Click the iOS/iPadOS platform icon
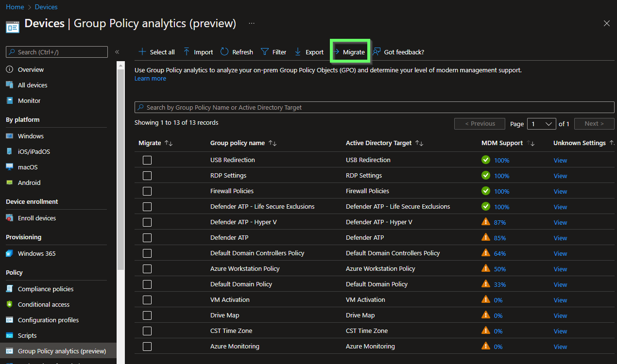This screenshot has width=617, height=364. 10,151
